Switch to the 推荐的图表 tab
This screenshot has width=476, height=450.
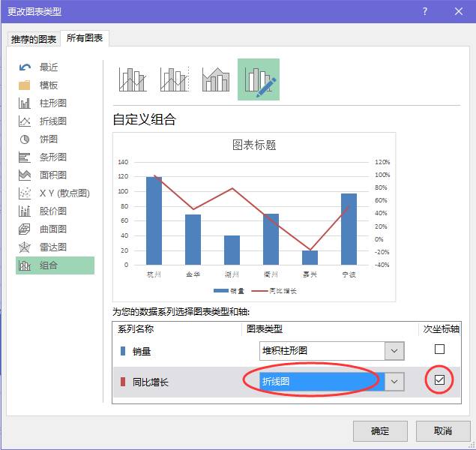click(x=34, y=40)
